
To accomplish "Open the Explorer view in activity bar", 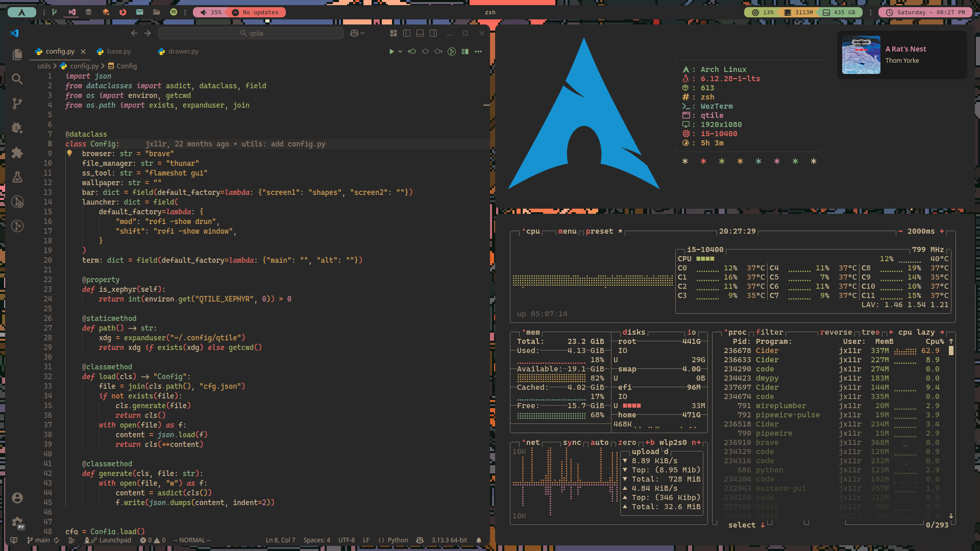I will tap(17, 55).
